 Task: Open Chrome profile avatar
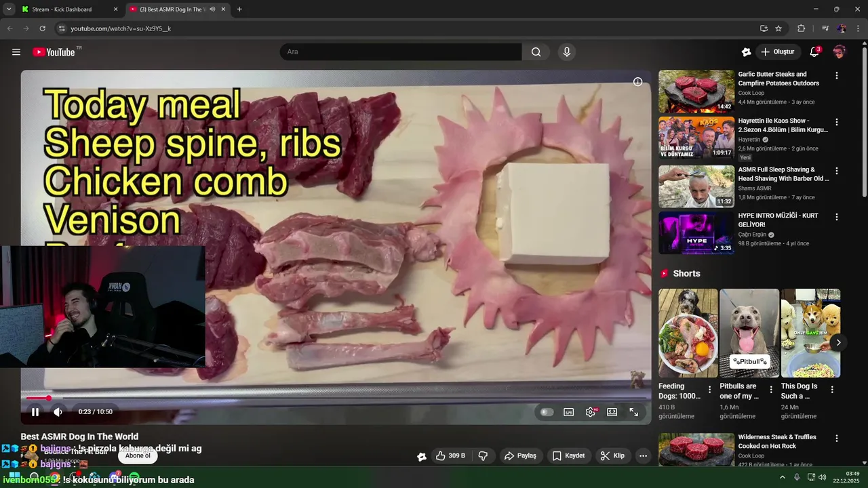[842, 28]
